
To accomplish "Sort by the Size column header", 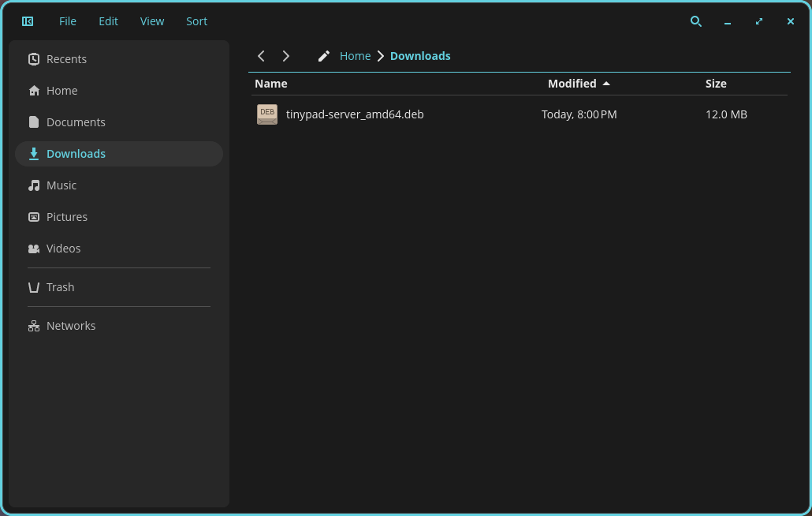I will click(x=716, y=84).
